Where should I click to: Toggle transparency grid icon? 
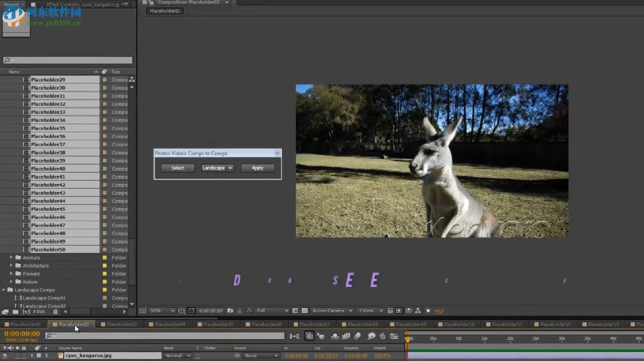click(x=305, y=311)
